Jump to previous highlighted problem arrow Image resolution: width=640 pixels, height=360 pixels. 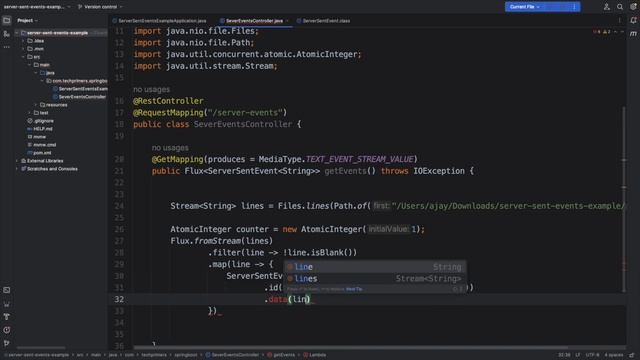pyautogui.click(x=616, y=32)
